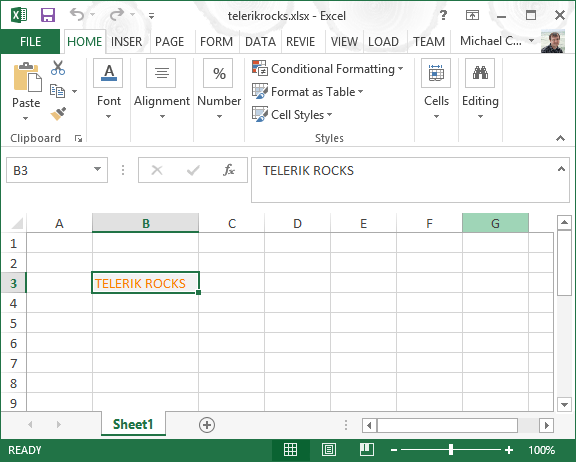Viewport: 576px width, 462px height.
Task: Switch to Normal view icon
Action: 291,450
